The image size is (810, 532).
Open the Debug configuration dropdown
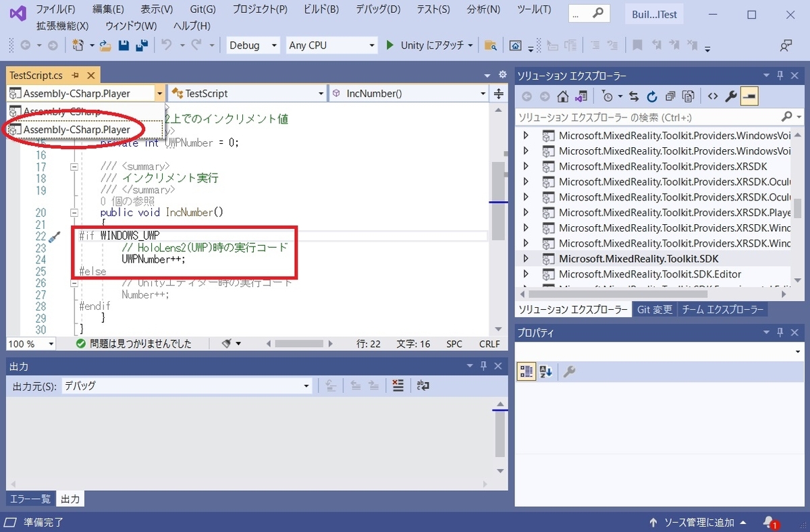tap(252, 45)
